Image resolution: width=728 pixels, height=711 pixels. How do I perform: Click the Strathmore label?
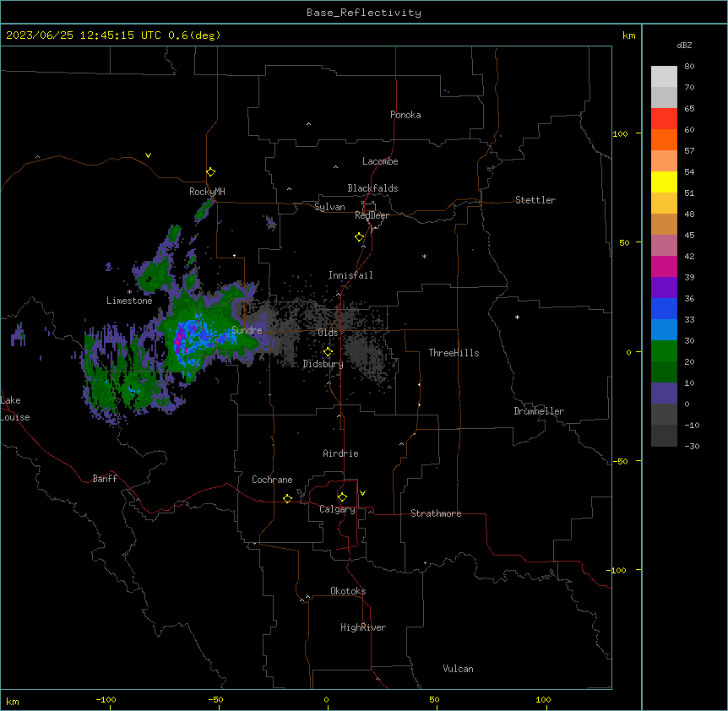436,513
